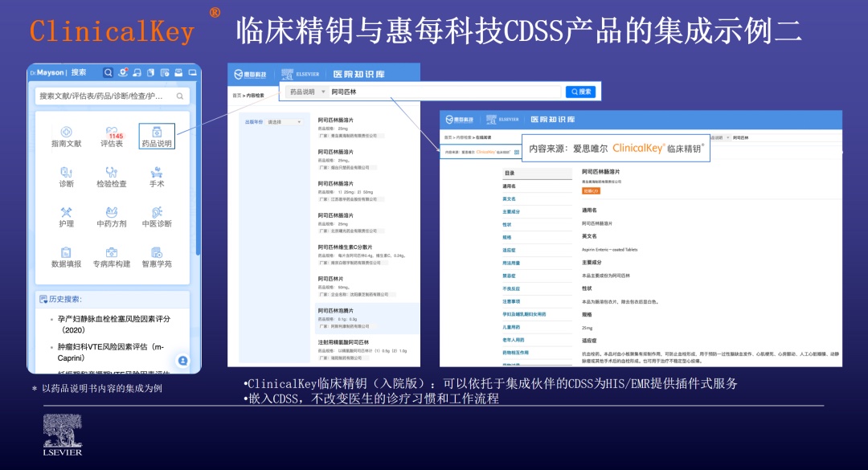This screenshot has height=470, width=868.
Task: Jump to 用法用量 in the 目录
Action: point(511,263)
